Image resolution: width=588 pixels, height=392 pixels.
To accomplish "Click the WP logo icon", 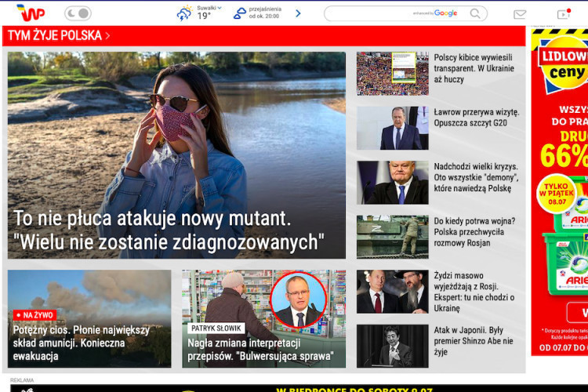I will (31, 13).
